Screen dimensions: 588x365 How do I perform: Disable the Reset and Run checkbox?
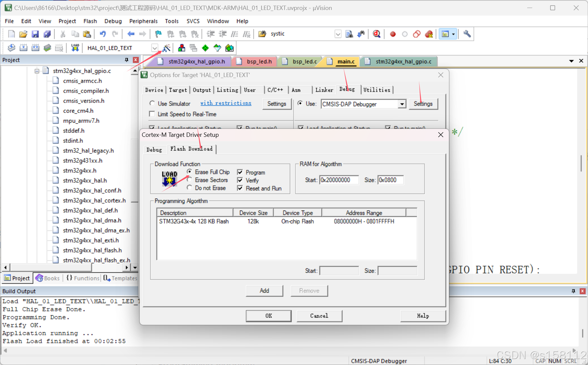tap(240, 188)
